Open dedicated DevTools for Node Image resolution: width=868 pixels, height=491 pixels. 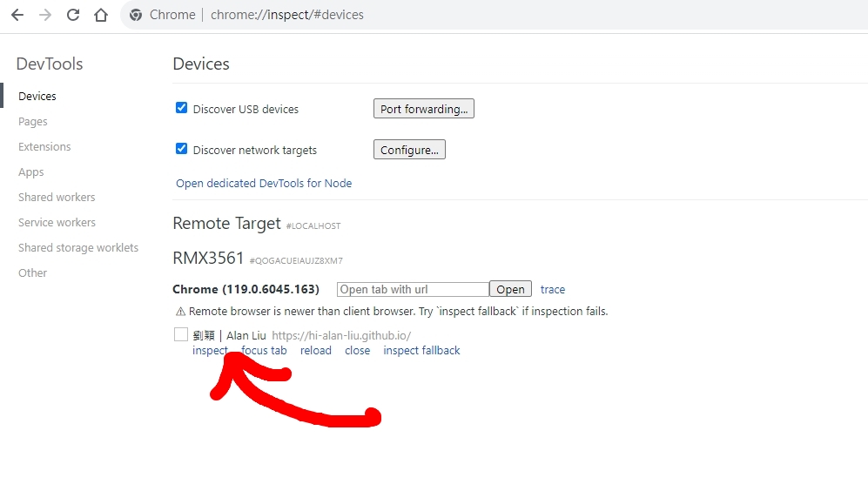[x=264, y=183]
